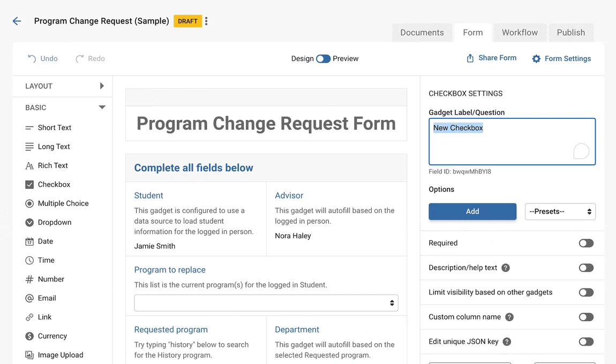Screen dimensions: 616x364
Task: Switch to the Workflow tab
Action: (x=520, y=33)
